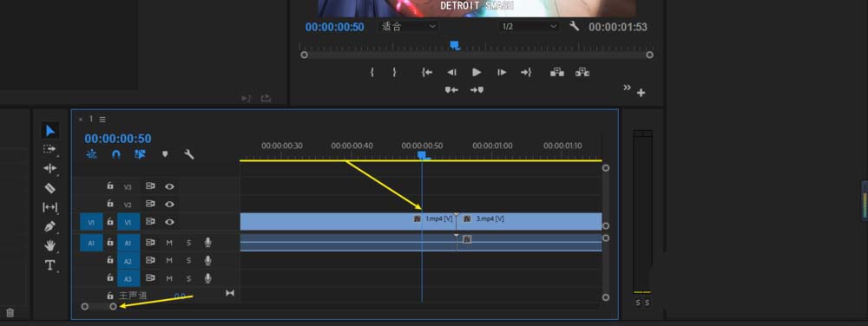Toggle A3 track lock
The height and width of the screenshot is (326, 868).
pyautogui.click(x=110, y=278)
